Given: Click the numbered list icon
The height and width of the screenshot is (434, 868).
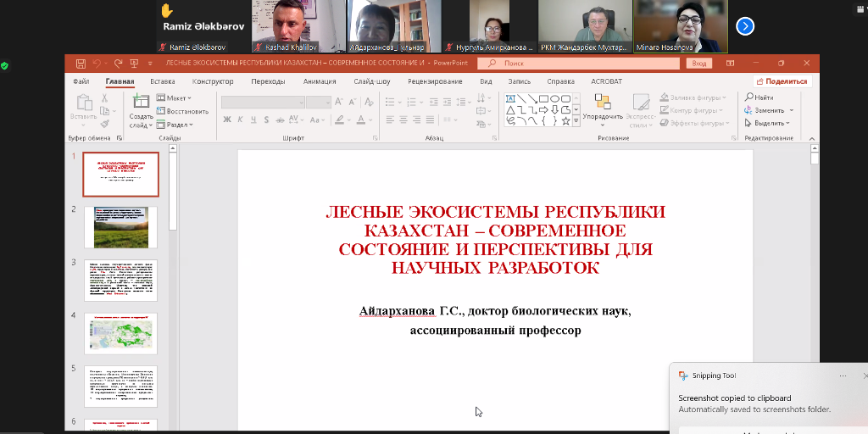Looking at the screenshot, I should tap(411, 103).
